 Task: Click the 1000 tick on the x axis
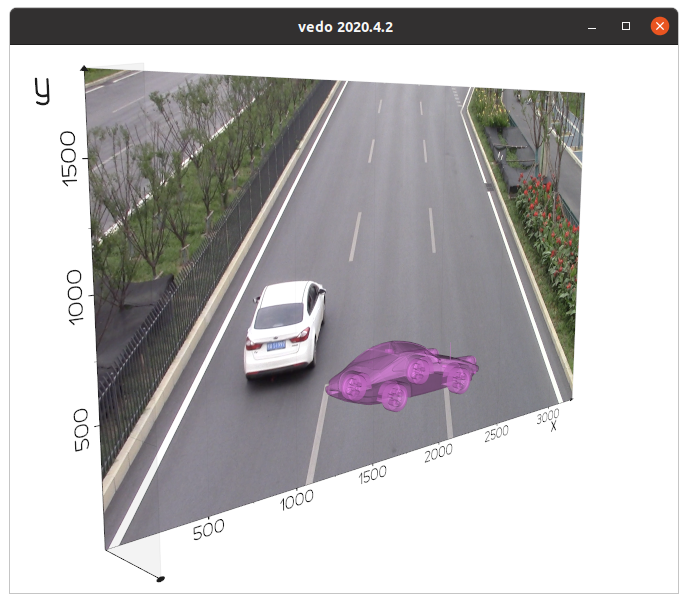click(297, 500)
